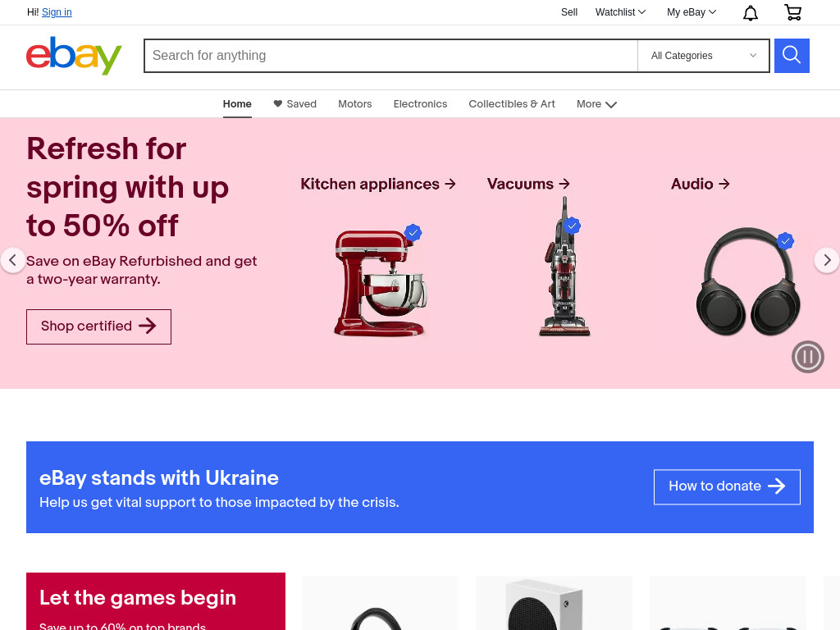
Task: Expand the More navigation menu
Action: coord(596,104)
